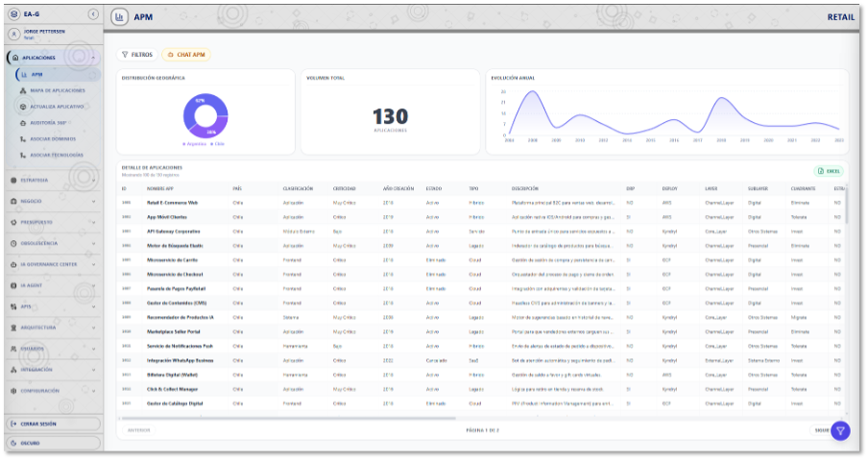The width and height of the screenshot is (868, 461).
Task: Open Asociar Tecnologías from the sidebar
Action: [x=56, y=155]
